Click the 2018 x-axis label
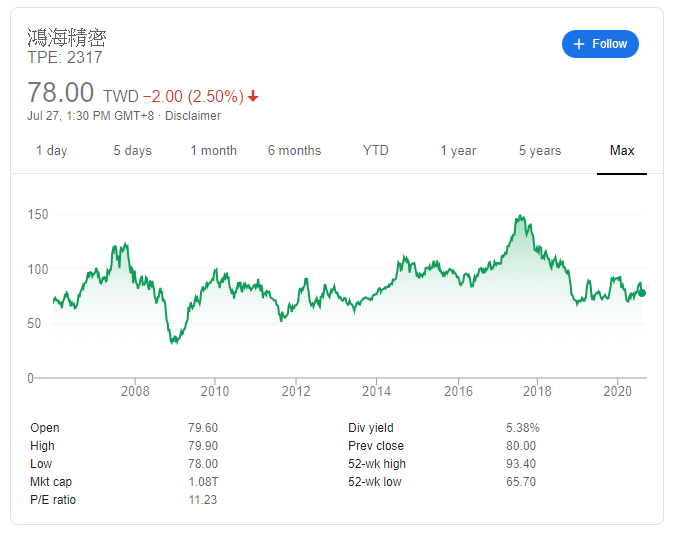The image size is (676, 534). point(537,391)
